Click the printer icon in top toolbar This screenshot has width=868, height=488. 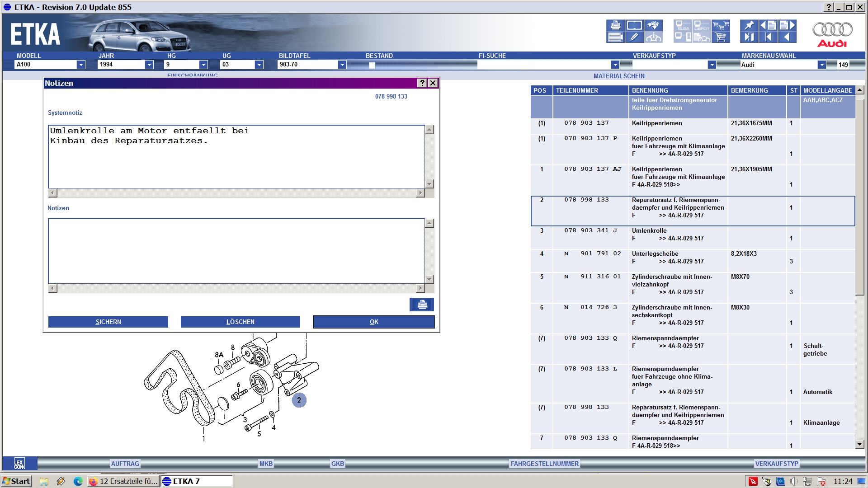tap(615, 25)
